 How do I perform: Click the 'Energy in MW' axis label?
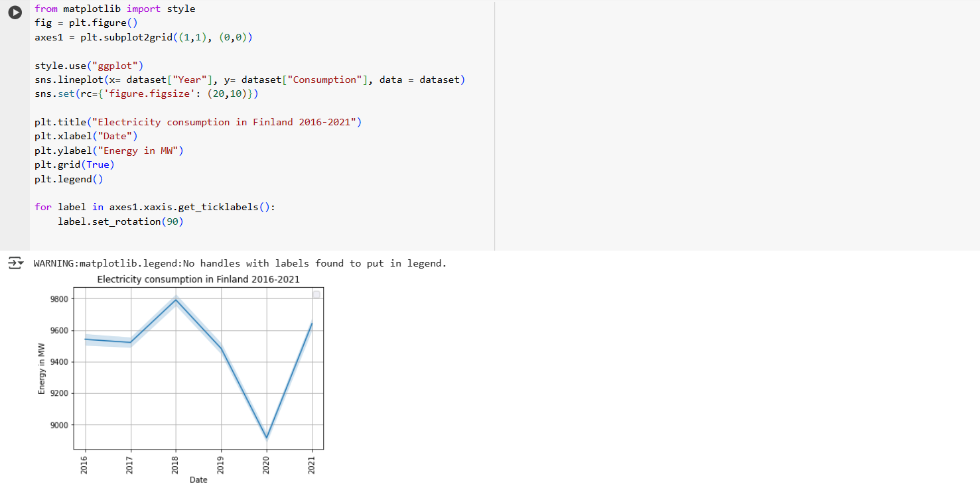[41, 369]
